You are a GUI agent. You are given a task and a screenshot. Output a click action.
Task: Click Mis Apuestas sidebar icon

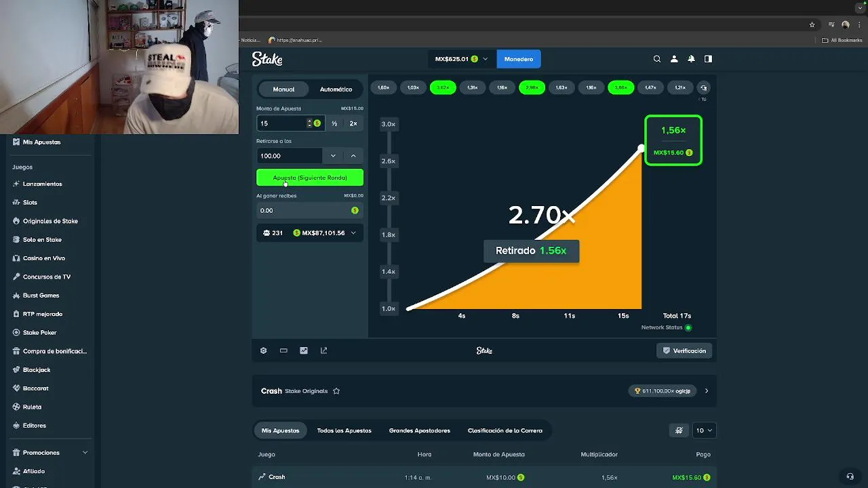[16, 142]
